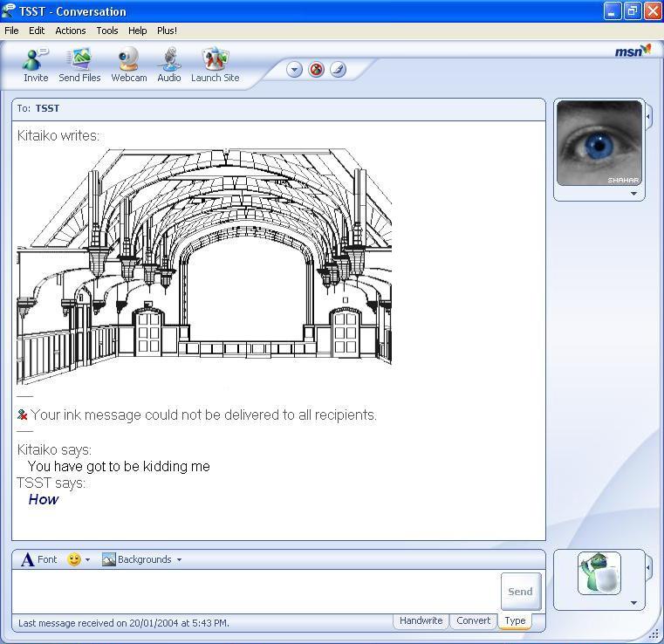This screenshot has width=664, height=644.
Task: Open the Plus! menu
Action: tap(167, 31)
